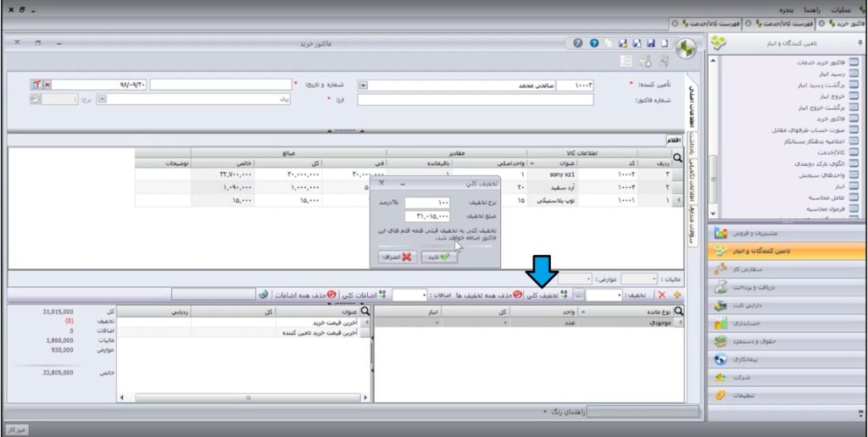Screen dimensions: 868x437
Task: Open صورت حساب طرفهای مقابل in the tree
Action: tap(810, 130)
